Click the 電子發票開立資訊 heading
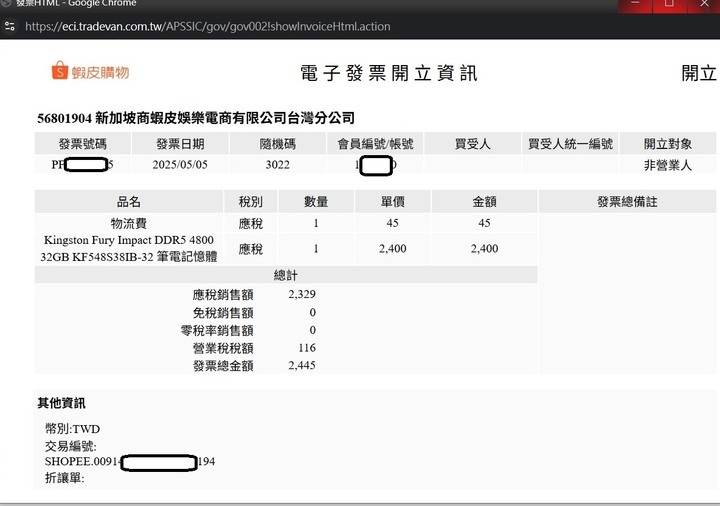 point(389,73)
